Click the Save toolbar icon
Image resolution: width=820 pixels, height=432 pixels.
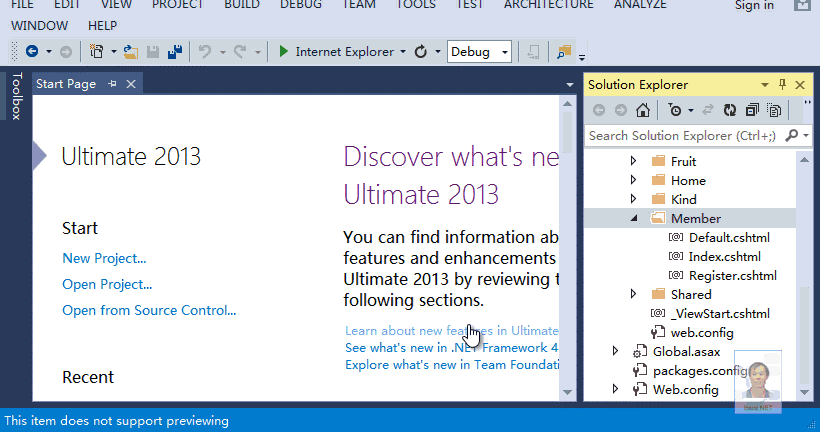153,51
